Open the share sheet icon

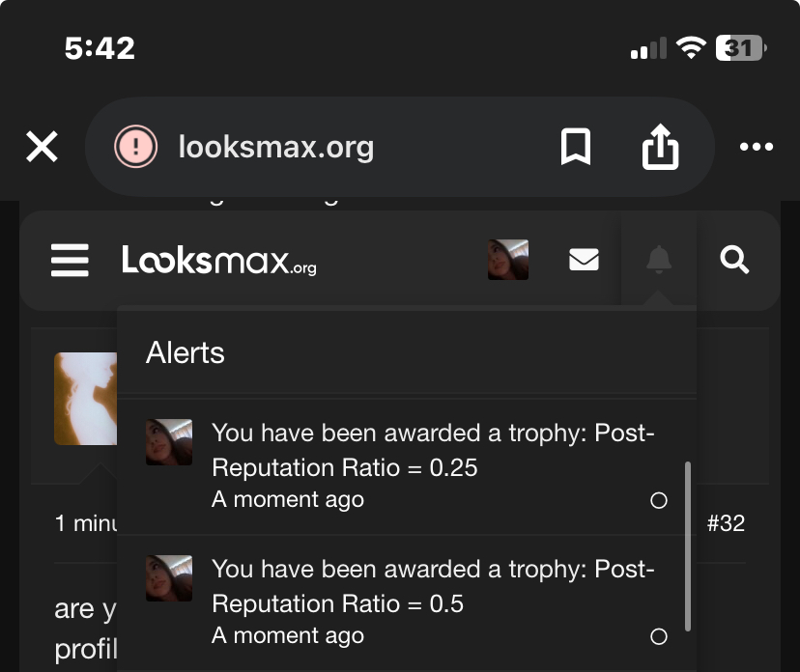pyautogui.click(x=661, y=147)
